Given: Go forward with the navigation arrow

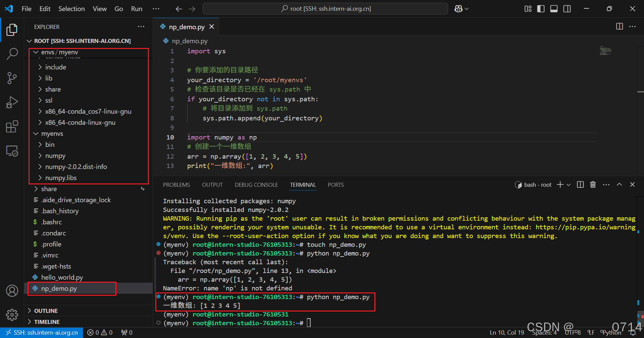Looking at the screenshot, I should 192,9.
